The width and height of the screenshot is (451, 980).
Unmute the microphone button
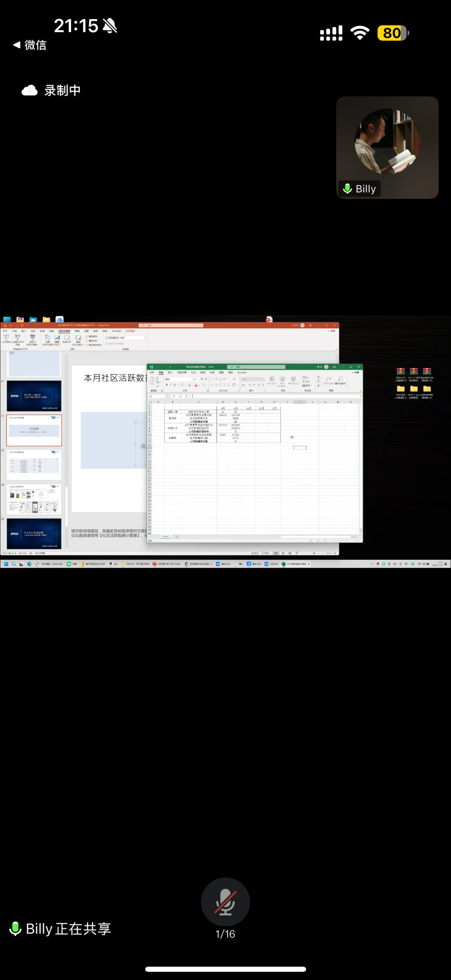tap(225, 902)
